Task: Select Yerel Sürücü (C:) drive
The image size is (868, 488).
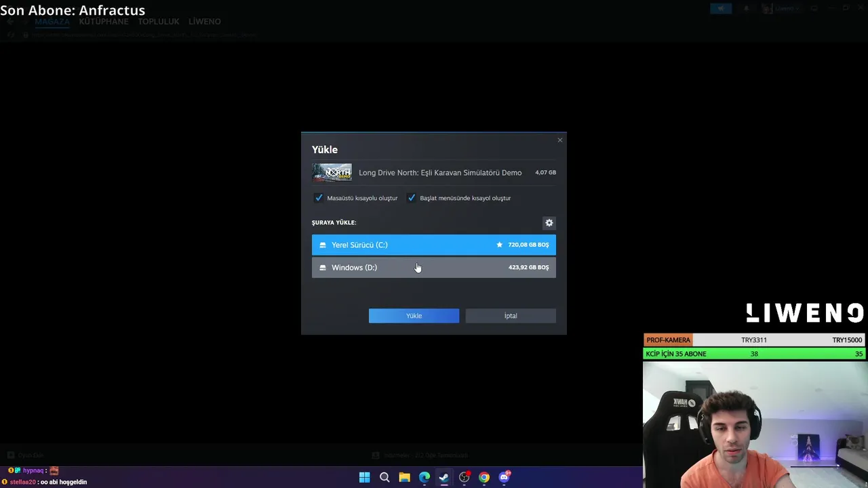Action: [434, 245]
